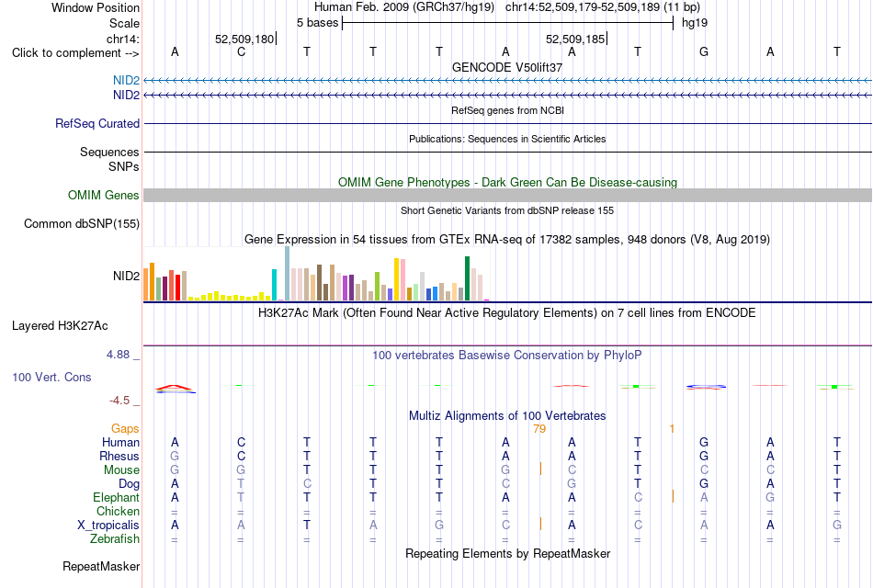Click the tall gold GTEx expression bar
Image resolution: width=873 pixels, height=588 pixels.
pos(396,279)
